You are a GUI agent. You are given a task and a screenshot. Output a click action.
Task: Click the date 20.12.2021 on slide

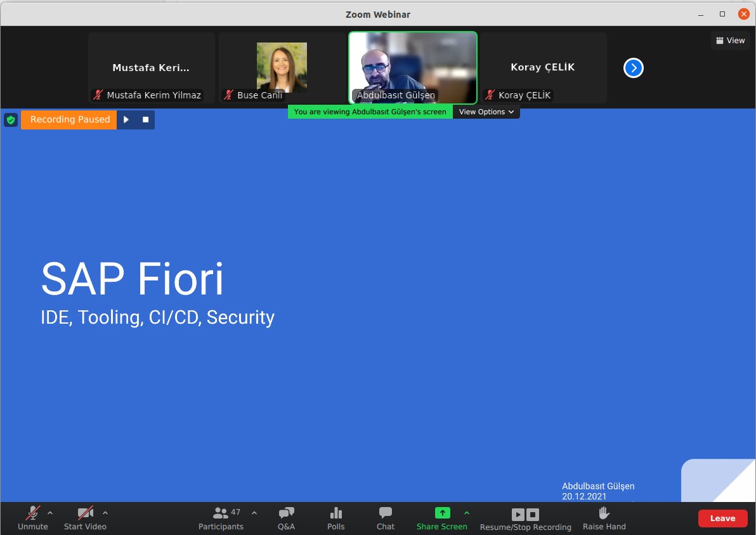[x=584, y=496]
